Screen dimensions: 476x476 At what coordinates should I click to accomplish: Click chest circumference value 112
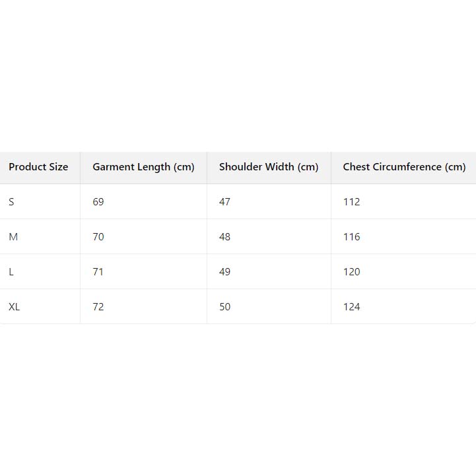[x=351, y=202]
